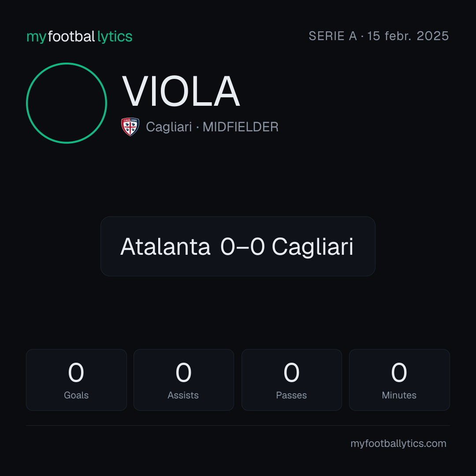Select the Passes stat card
This screenshot has width=476, height=476.
point(291,380)
